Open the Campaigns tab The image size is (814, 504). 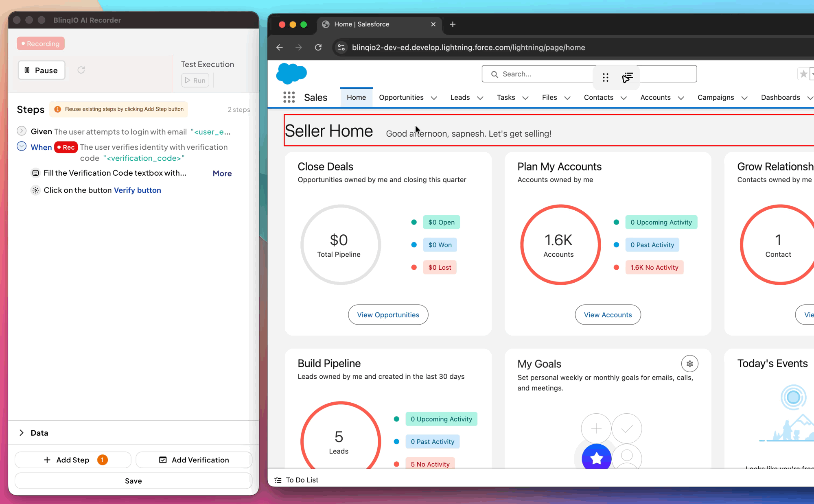pyautogui.click(x=716, y=98)
